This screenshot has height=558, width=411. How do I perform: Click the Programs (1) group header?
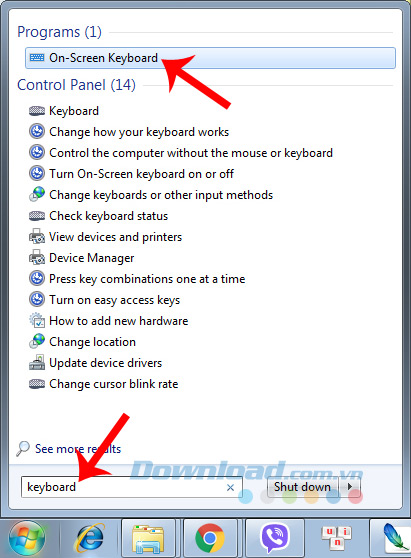pos(59,32)
